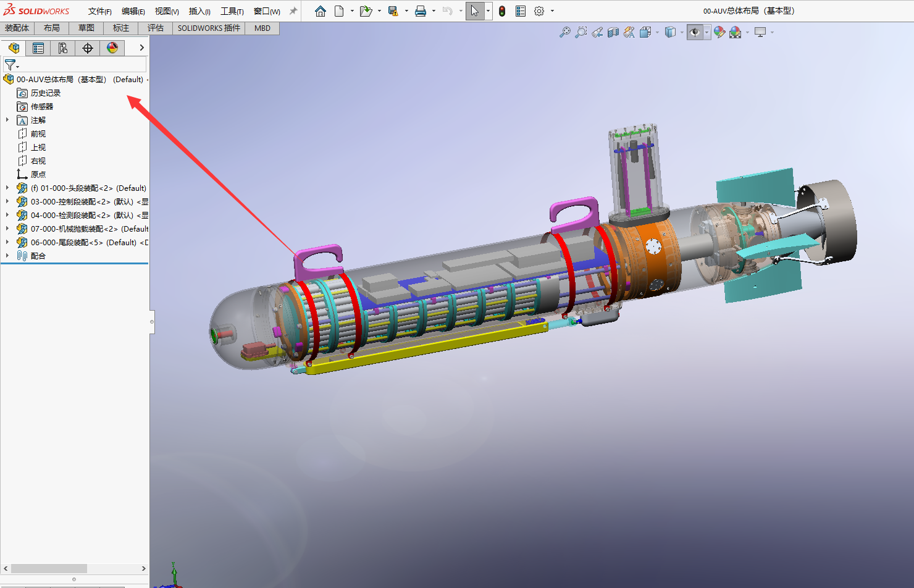Switch to MBD ribbon tab
This screenshot has height=588, width=914.
click(262, 28)
